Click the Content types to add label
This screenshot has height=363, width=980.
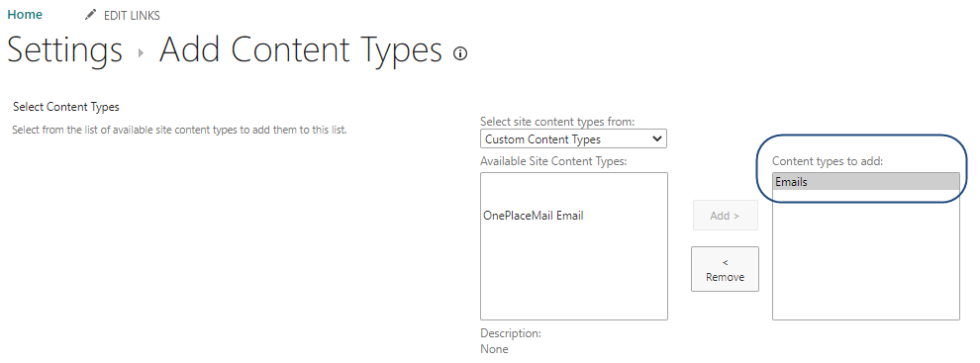point(827,161)
